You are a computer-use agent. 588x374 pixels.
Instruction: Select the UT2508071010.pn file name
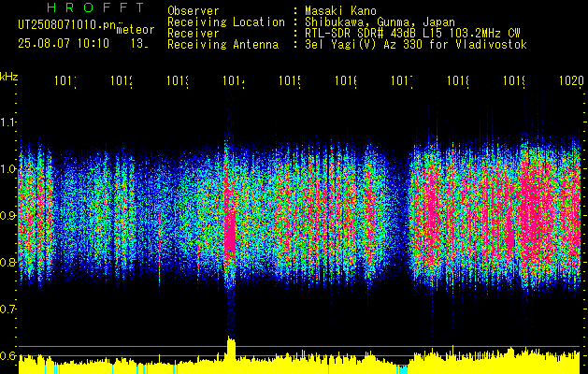click(x=67, y=24)
